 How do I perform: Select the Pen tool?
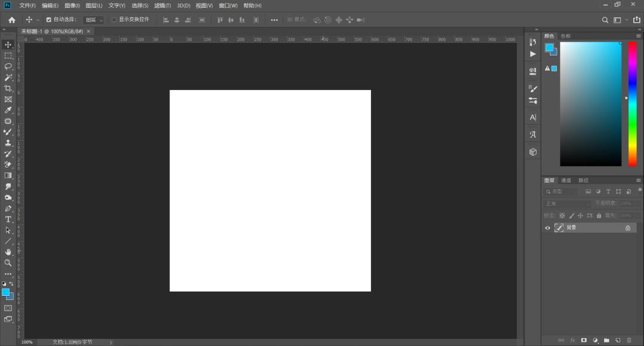pyautogui.click(x=8, y=208)
